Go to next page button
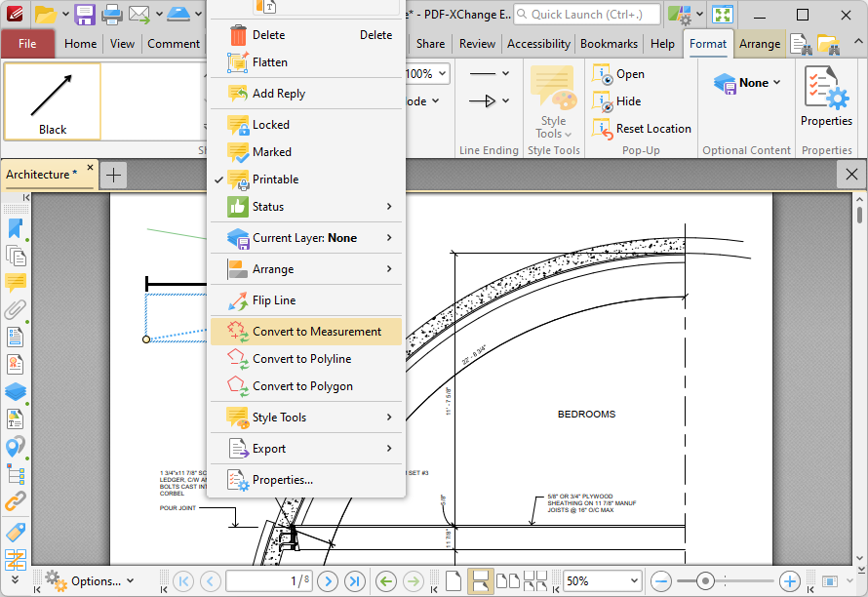The height and width of the screenshot is (597, 868). pyautogui.click(x=328, y=581)
